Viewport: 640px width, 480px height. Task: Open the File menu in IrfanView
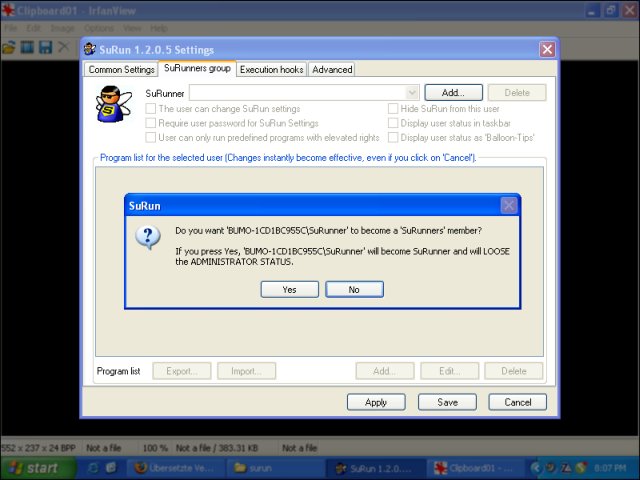pyautogui.click(x=11, y=28)
